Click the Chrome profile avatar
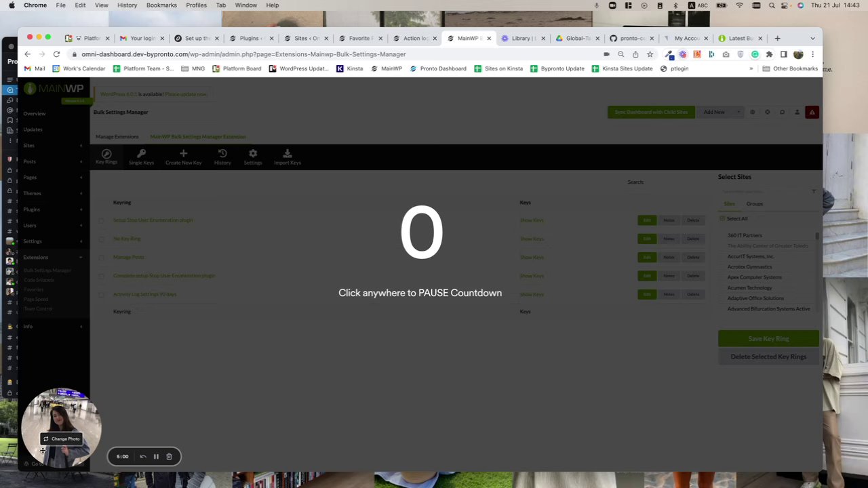This screenshot has height=488, width=868. [x=798, y=54]
